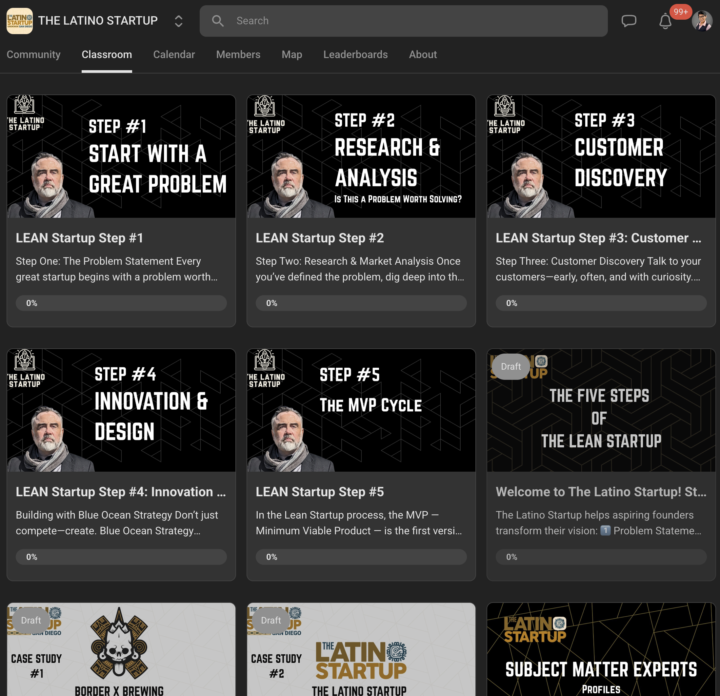Click the 99+ notification count badge

[681, 11]
